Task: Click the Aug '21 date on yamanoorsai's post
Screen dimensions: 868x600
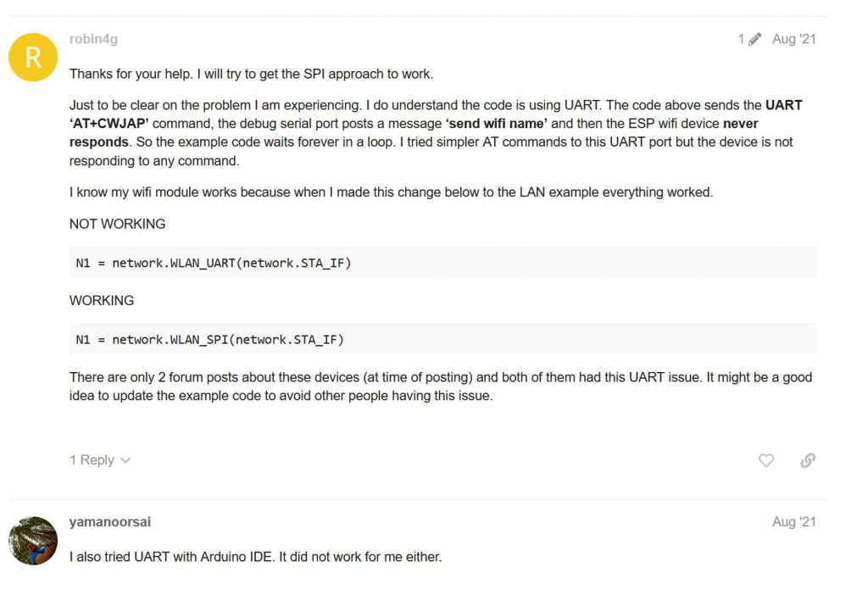Action: tap(793, 521)
